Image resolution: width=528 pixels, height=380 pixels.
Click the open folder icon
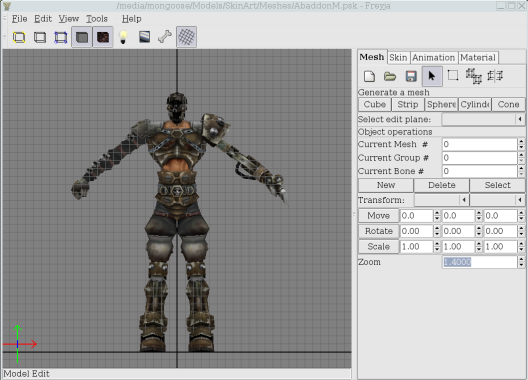(390, 76)
